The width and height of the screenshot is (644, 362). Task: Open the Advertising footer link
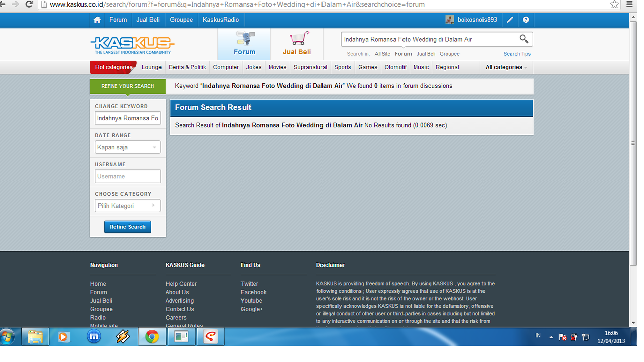(180, 301)
